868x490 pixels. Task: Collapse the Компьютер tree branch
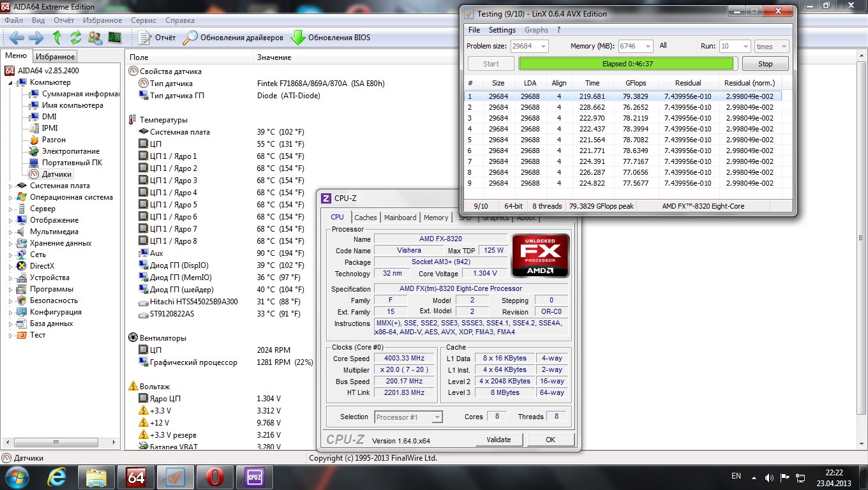[11, 82]
